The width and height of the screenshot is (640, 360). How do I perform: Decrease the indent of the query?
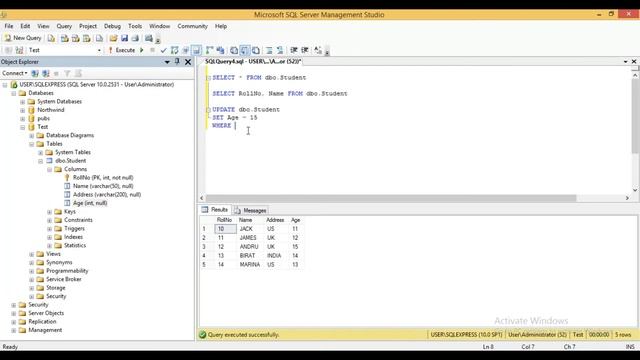point(294,50)
